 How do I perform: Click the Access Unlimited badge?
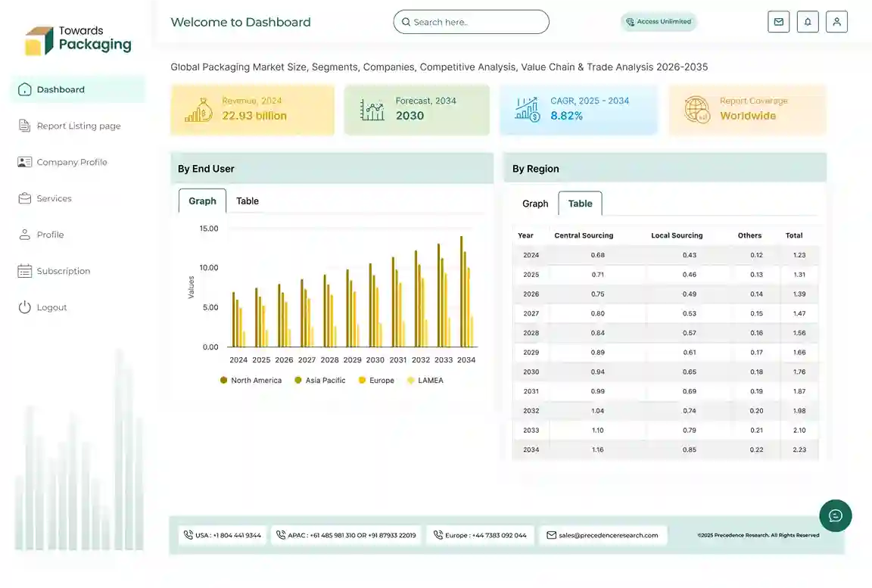pos(658,22)
